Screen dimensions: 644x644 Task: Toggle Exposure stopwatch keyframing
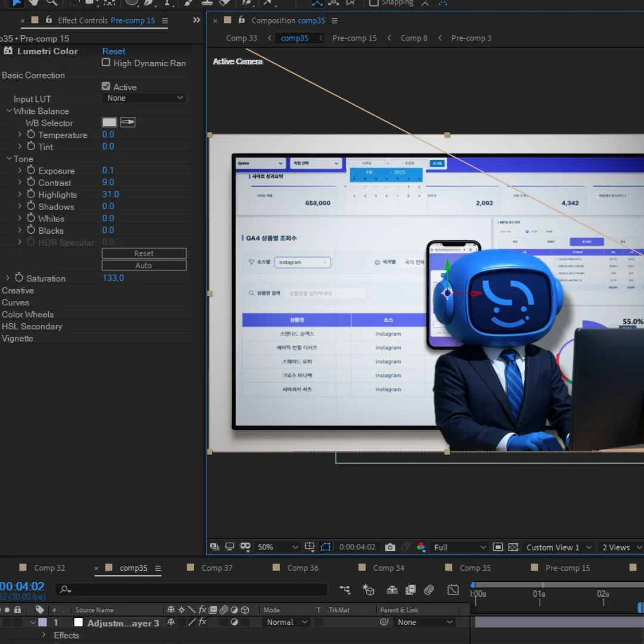pyautogui.click(x=31, y=170)
